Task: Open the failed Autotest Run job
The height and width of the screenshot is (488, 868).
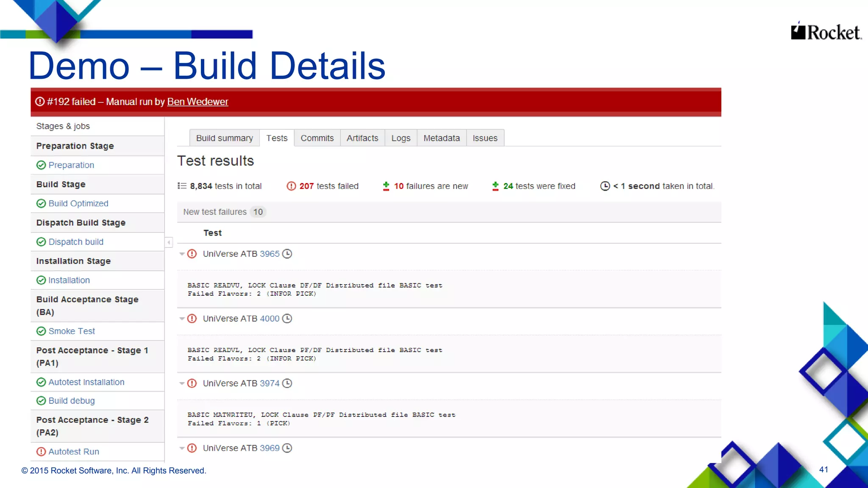Action: (x=74, y=452)
